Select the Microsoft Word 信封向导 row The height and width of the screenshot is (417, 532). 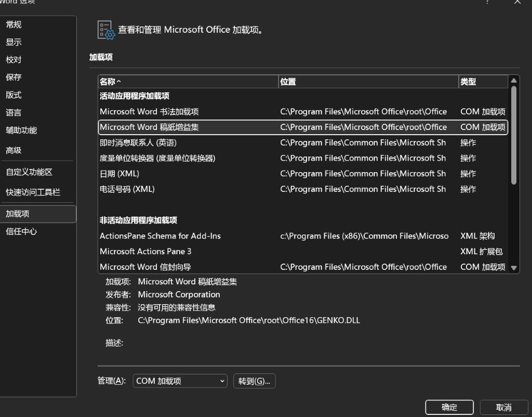point(303,267)
